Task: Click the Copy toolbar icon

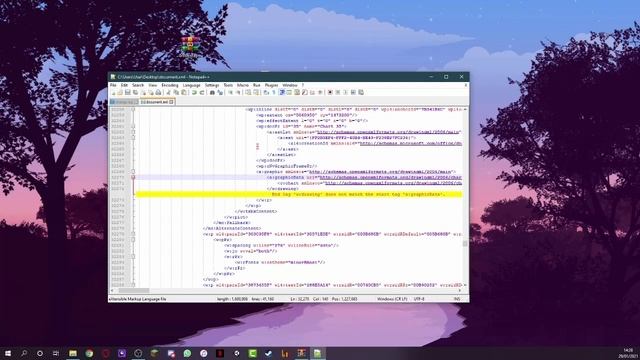Action: click(x=176, y=93)
